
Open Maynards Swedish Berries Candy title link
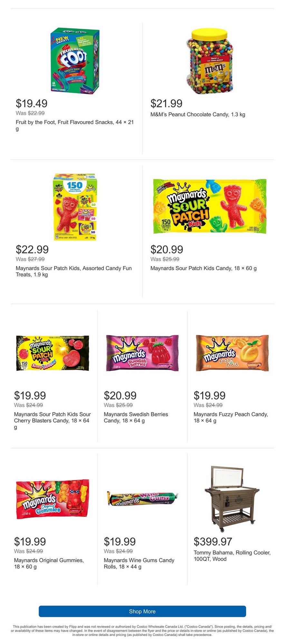point(136,417)
